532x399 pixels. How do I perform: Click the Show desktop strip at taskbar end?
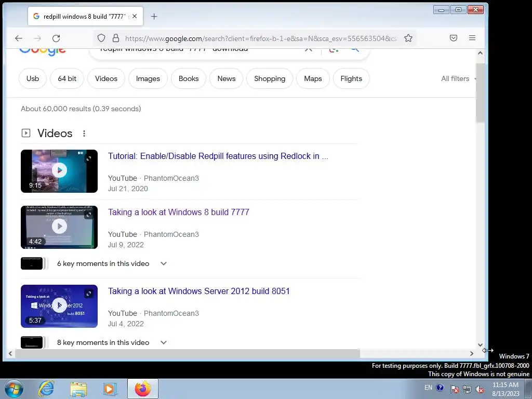tap(528, 389)
